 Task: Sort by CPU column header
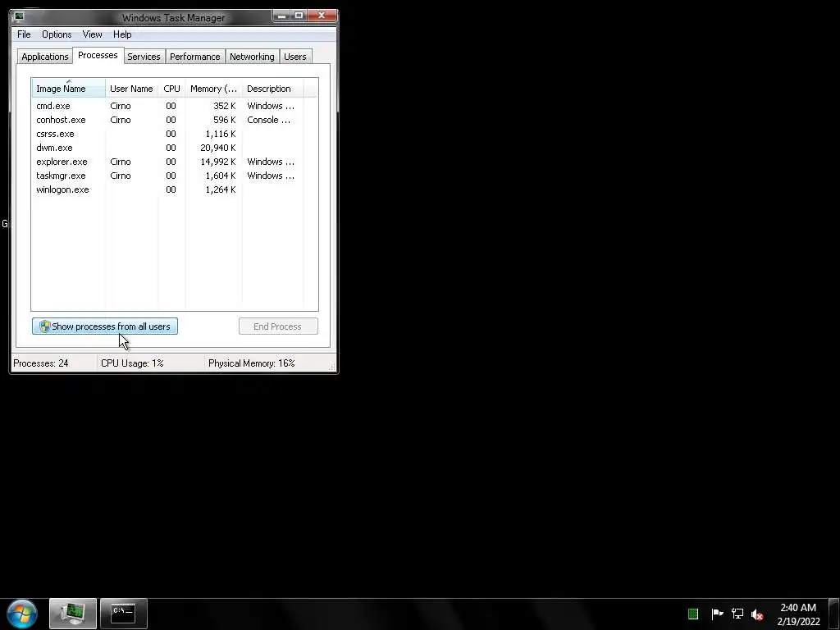coord(171,89)
